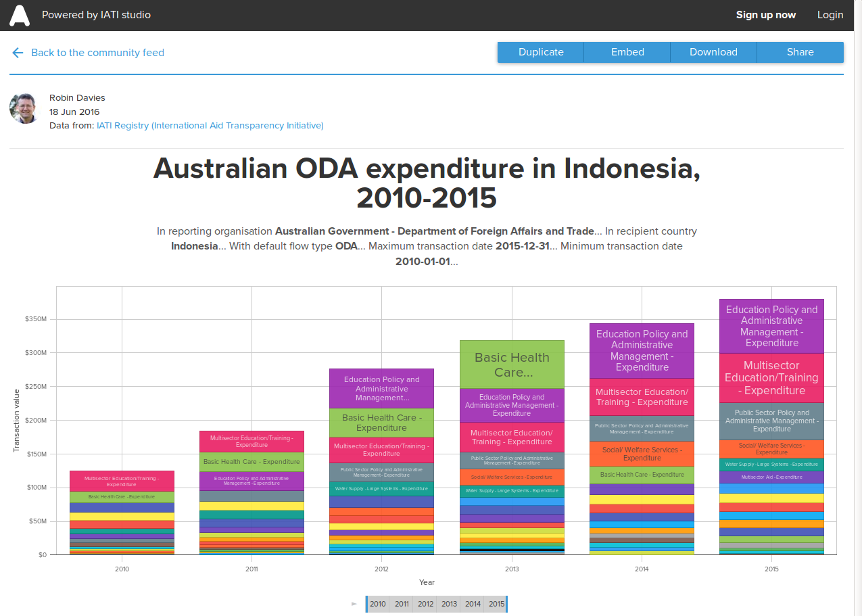862x616 pixels.
Task: Open Robin Davies' profile picture
Action: tap(25, 108)
